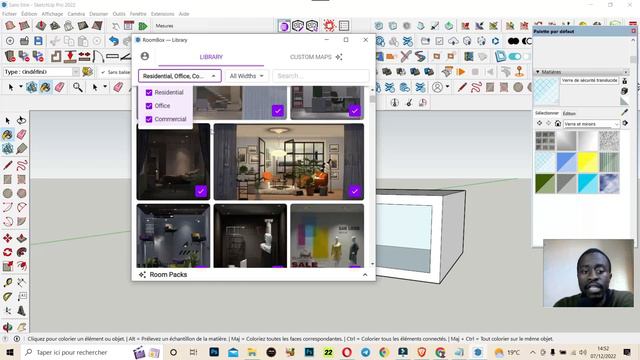
Task: Open Telegram from the taskbar
Action: pyautogui.click(x=365, y=352)
